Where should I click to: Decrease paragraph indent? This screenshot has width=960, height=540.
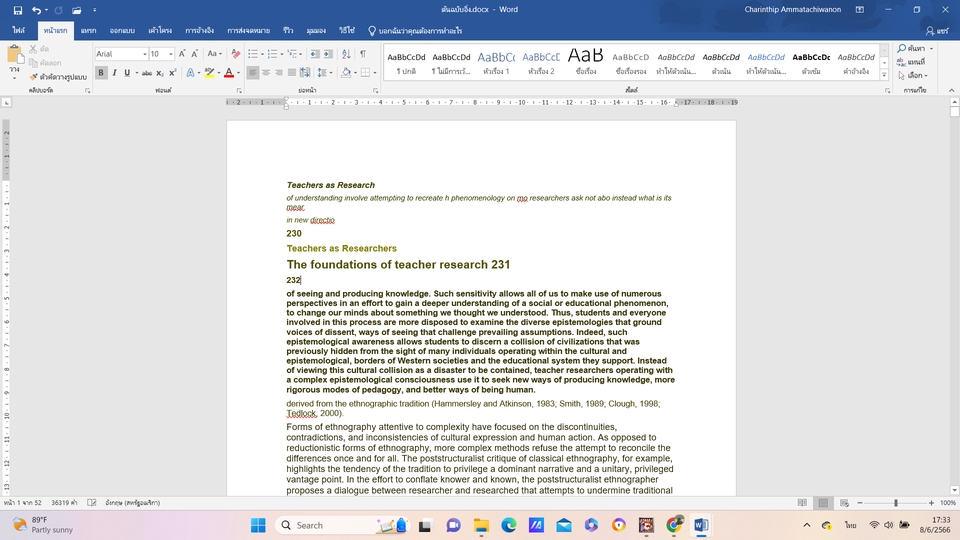[x=315, y=54]
